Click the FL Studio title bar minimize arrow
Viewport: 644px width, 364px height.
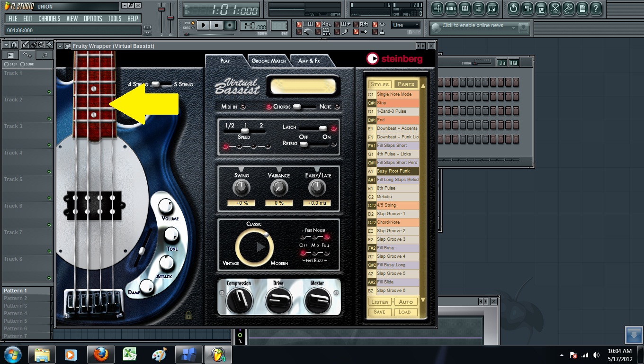[125, 6]
